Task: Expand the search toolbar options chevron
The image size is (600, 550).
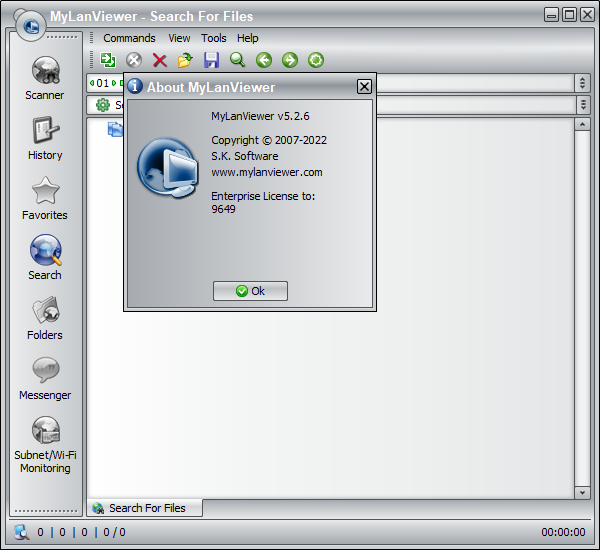Action: tap(583, 104)
